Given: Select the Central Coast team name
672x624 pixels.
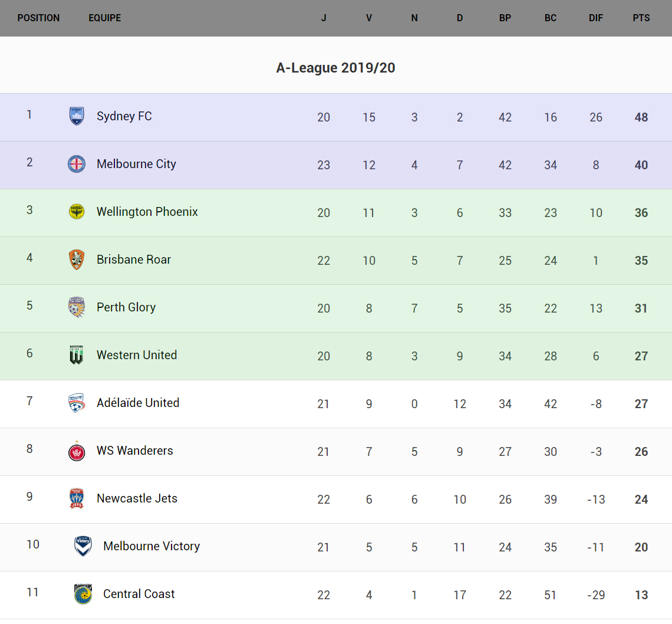Looking at the screenshot, I should 139,594.
